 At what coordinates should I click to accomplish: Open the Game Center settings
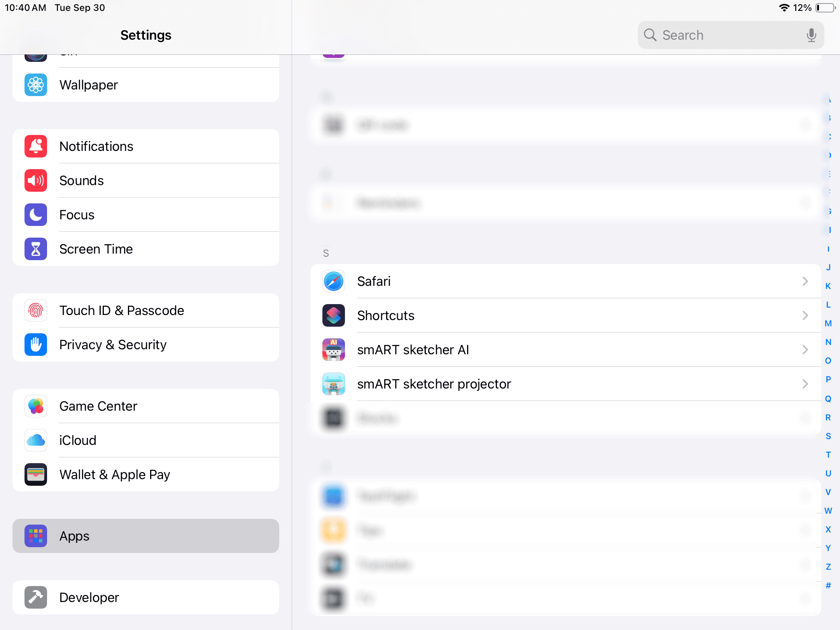pyautogui.click(x=146, y=406)
